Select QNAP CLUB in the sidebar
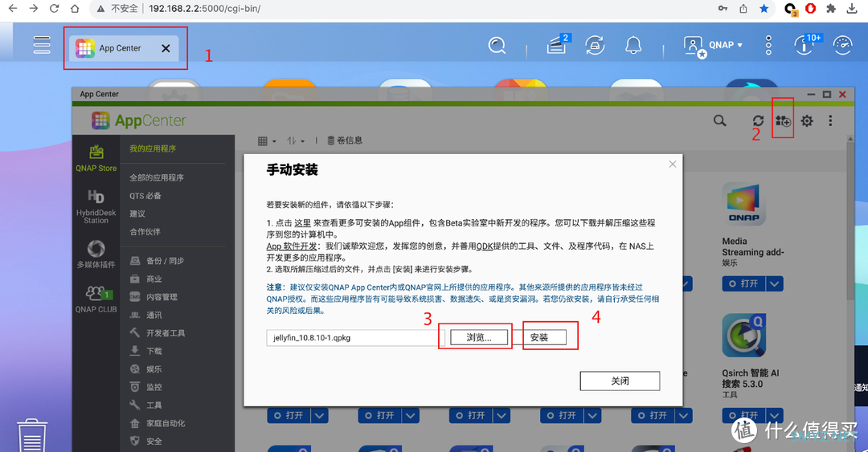 96,299
